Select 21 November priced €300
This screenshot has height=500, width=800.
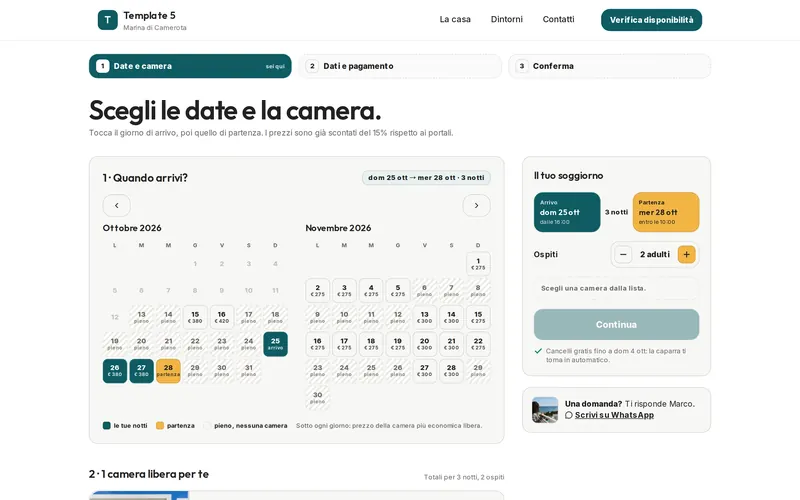(x=451, y=344)
